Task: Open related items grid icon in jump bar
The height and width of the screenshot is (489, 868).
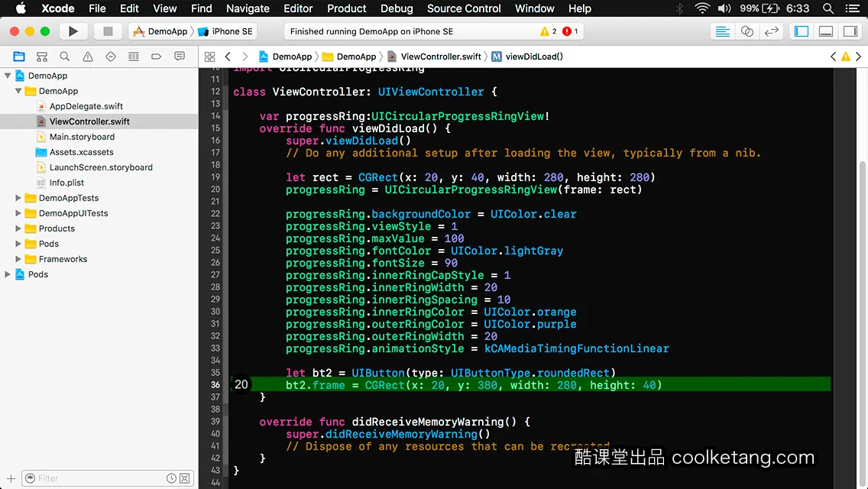Action: click(209, 57)
